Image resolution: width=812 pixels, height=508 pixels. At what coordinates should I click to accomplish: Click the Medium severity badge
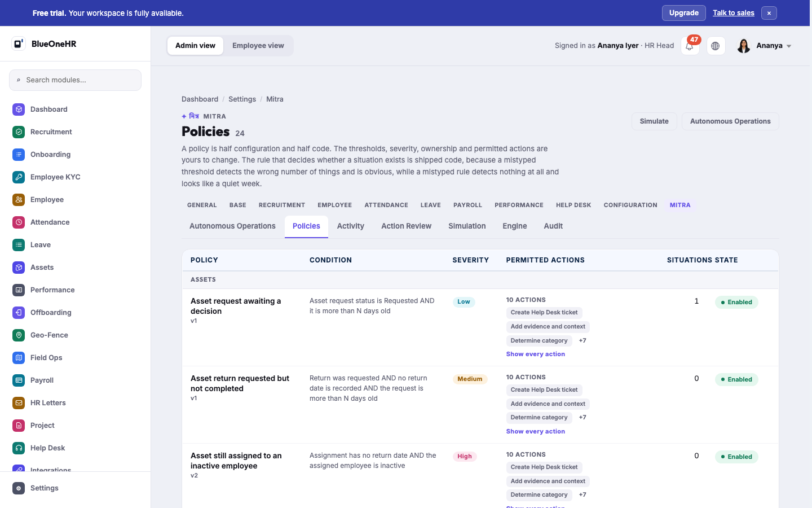click(470, 379)
